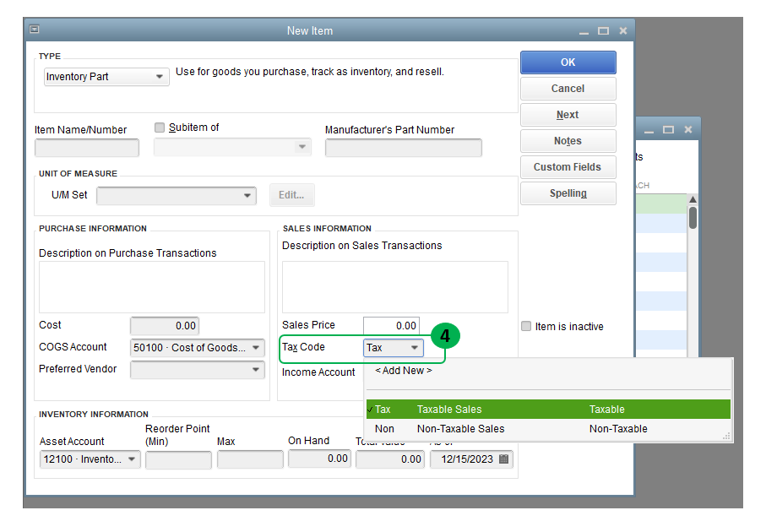This screenshot has width=766, height=532.
Task: Select the Non Non-Taxable Sales option
Action: click(548, 428)
